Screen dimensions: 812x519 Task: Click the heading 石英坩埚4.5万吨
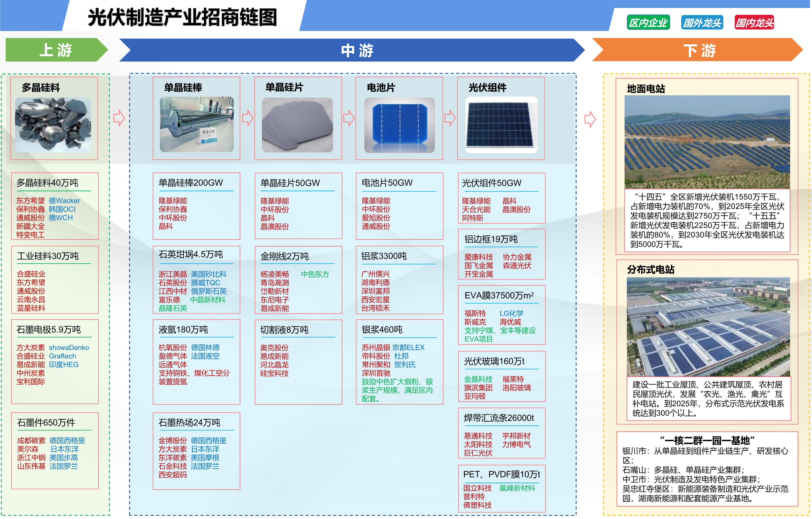coord(191,254)
